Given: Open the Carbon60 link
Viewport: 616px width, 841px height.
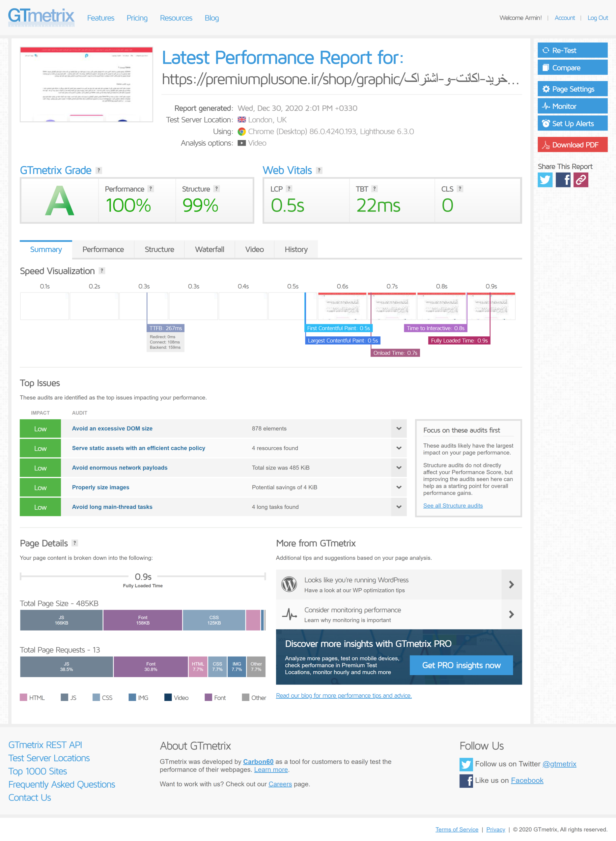Looking at the screenshot, I should (x=258, y=762).
